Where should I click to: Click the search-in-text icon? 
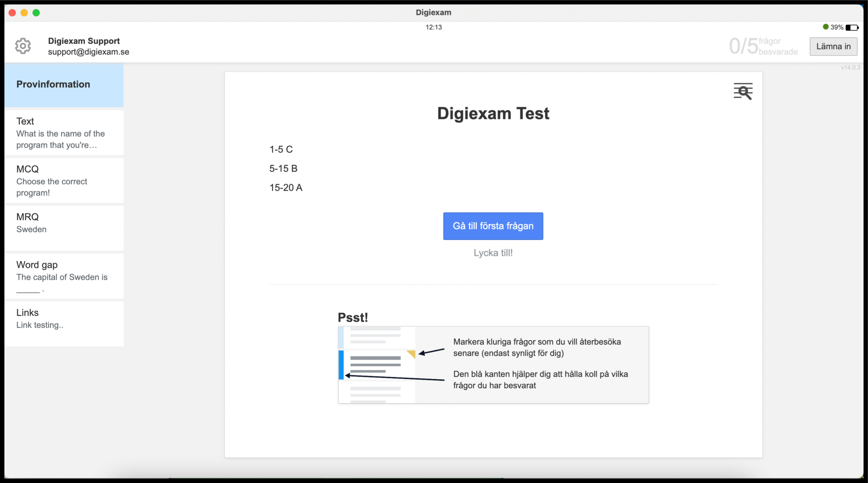coord(743,92)
